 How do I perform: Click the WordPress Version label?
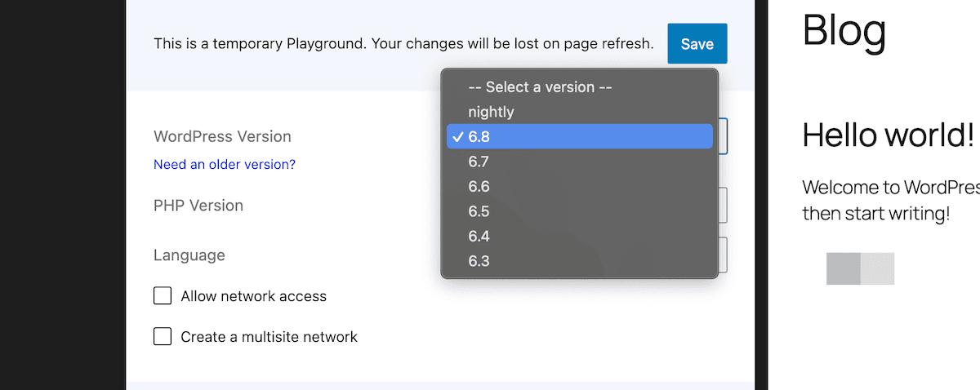(x=222, y=136)
